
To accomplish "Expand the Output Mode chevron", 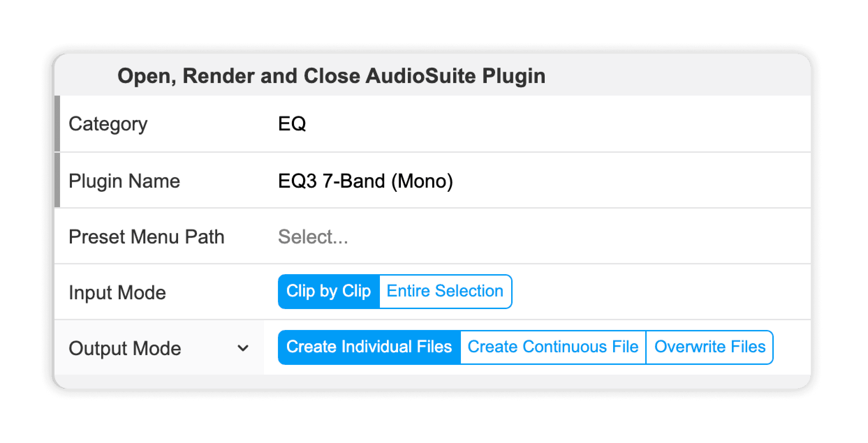I will point(242,348).
